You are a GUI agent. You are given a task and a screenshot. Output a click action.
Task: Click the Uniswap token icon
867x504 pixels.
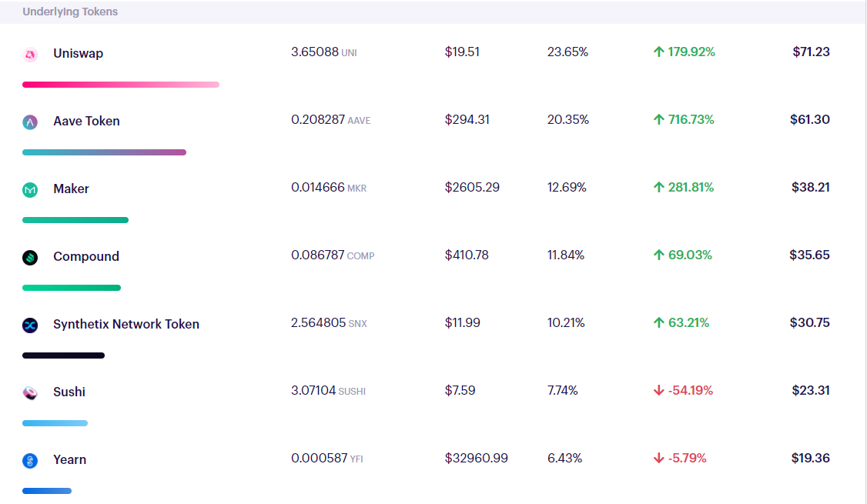tap(30, 54)
